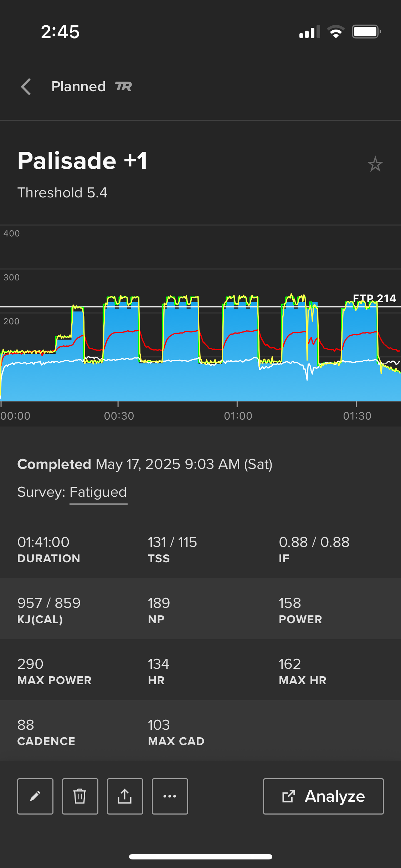This screenshot has width=401, height=868.
Task: Select the 01:30 time axis marker
Action: click(357, 416)
